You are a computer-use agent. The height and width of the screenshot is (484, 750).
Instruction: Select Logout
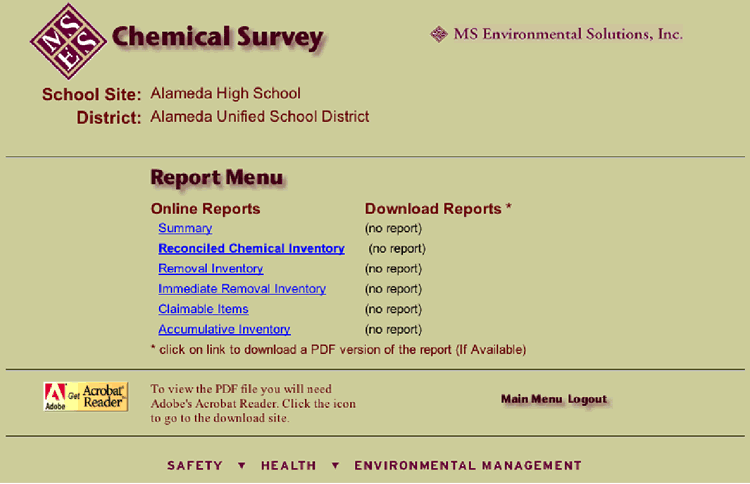pos(587,399)
